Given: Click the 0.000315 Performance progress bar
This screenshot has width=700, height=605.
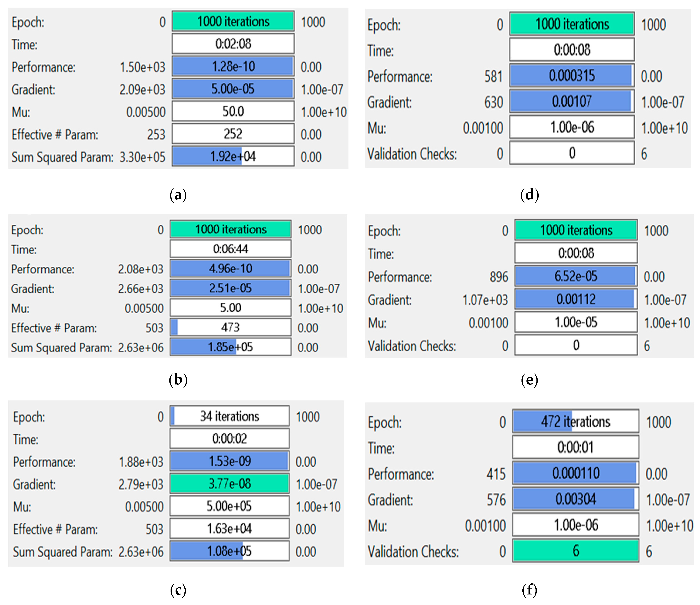Looking at the screenshot, I should click(572, 75).
